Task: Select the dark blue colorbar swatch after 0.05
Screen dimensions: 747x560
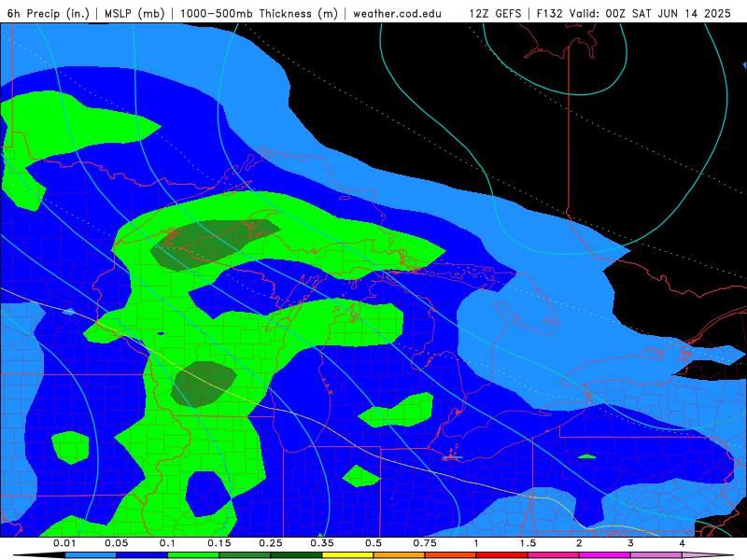Action: pos(142,555)
